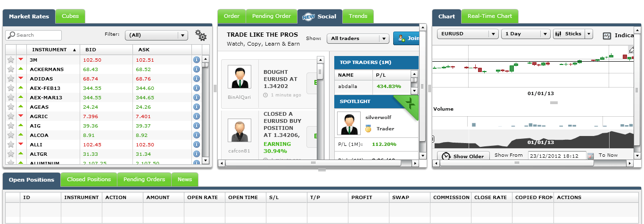Toggle favorite star for AEX-FEB13
The image size is (644, 224).
pyautogui.click(x=11, y=88)
